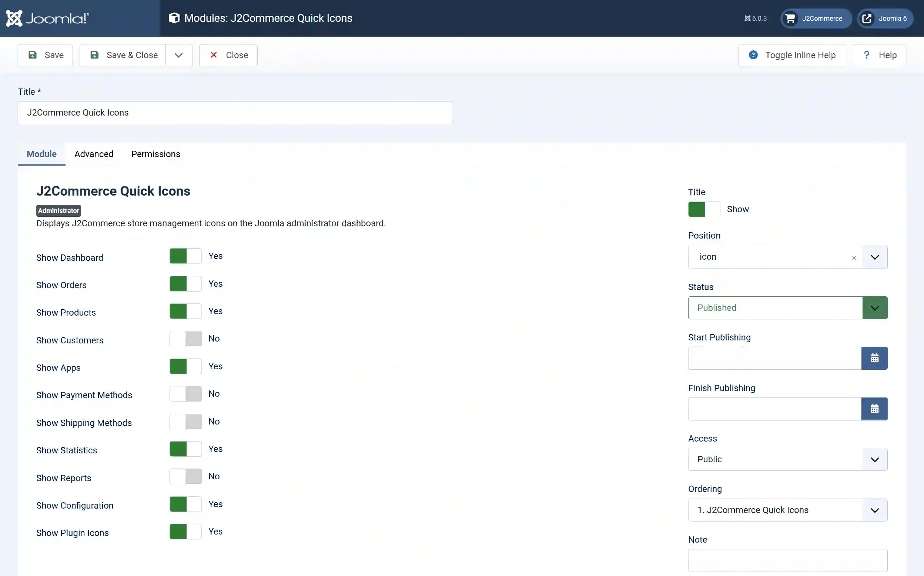Click the finish publishing calendar icon
This screenshot has height=576, width=924.
874,409
